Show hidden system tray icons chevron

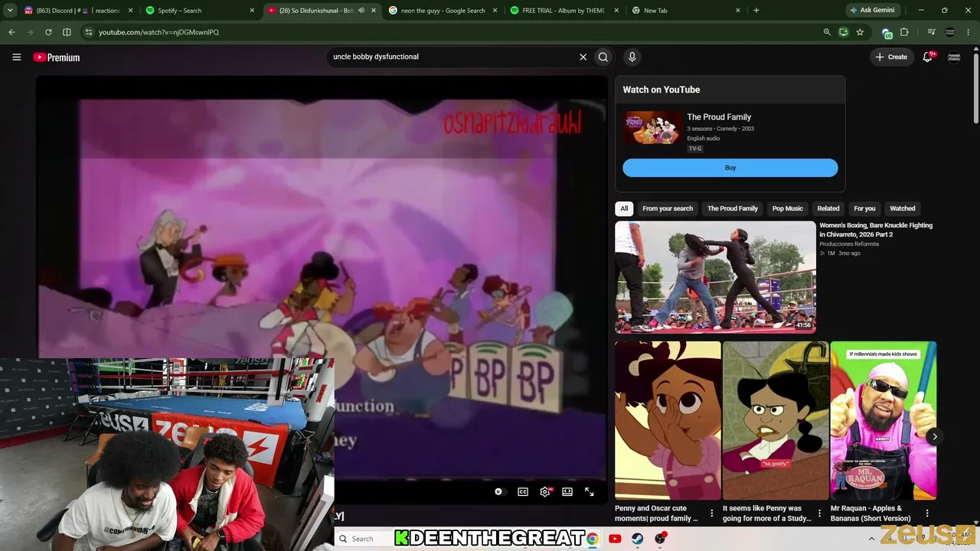click(x=871, y=539)
